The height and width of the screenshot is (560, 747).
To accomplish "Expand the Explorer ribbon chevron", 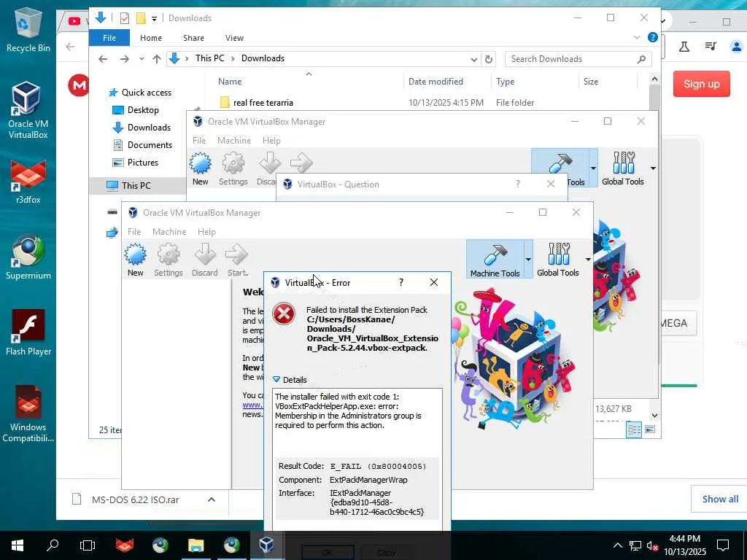I will pyautogui.click(x=636, y=37).
